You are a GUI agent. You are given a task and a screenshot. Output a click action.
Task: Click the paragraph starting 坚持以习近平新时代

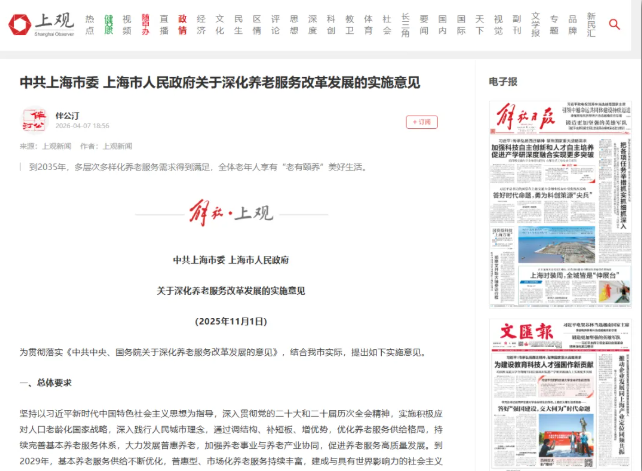click(231, 437)
